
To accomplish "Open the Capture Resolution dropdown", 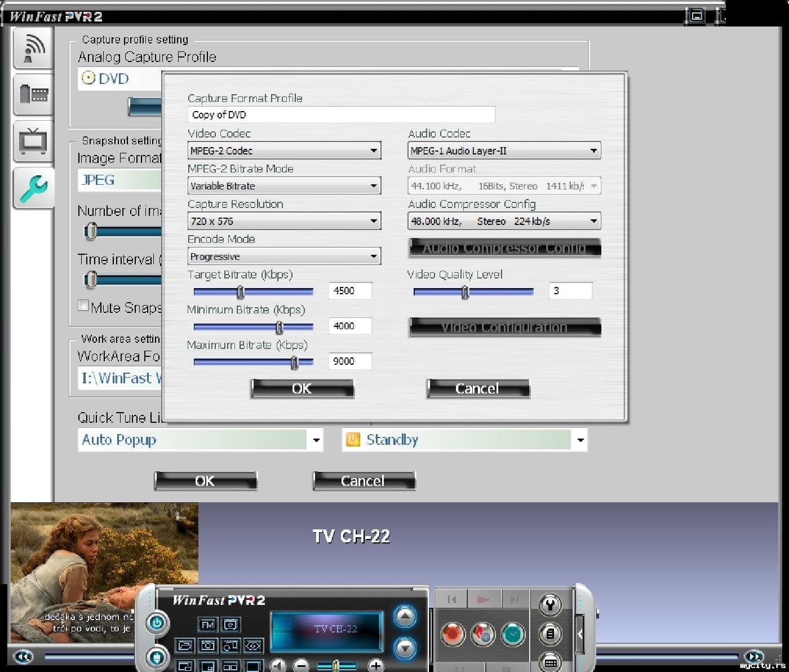I will point(284,221).
